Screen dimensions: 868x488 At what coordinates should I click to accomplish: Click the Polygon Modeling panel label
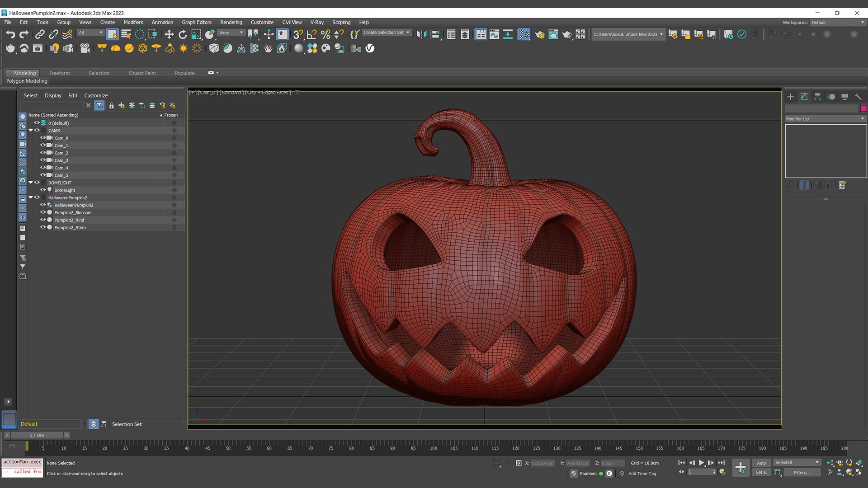pos(27,81)
